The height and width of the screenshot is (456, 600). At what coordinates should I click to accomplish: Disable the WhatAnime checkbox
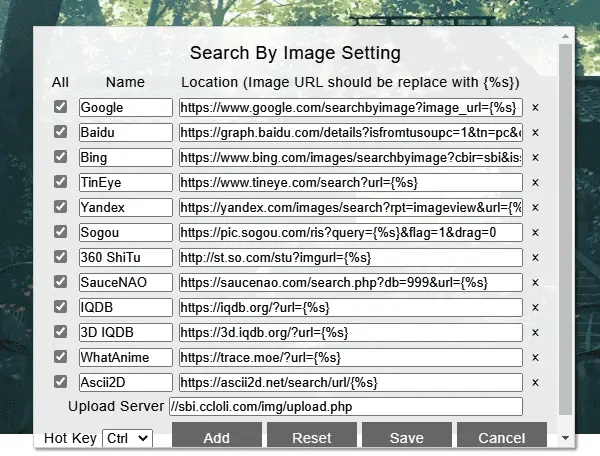(x=60, y=357)
